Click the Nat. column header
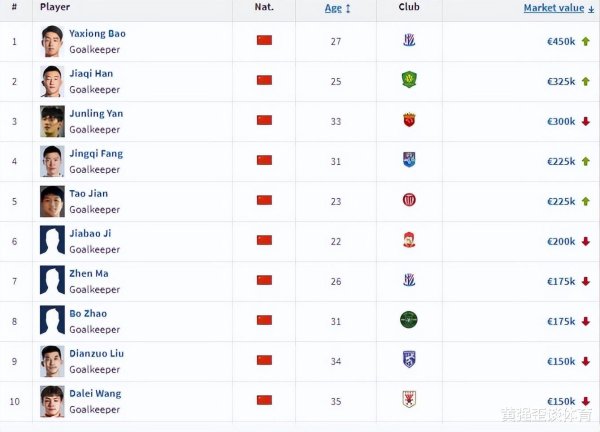This screenshot has height=432, width=600. (x=264, y=7)
